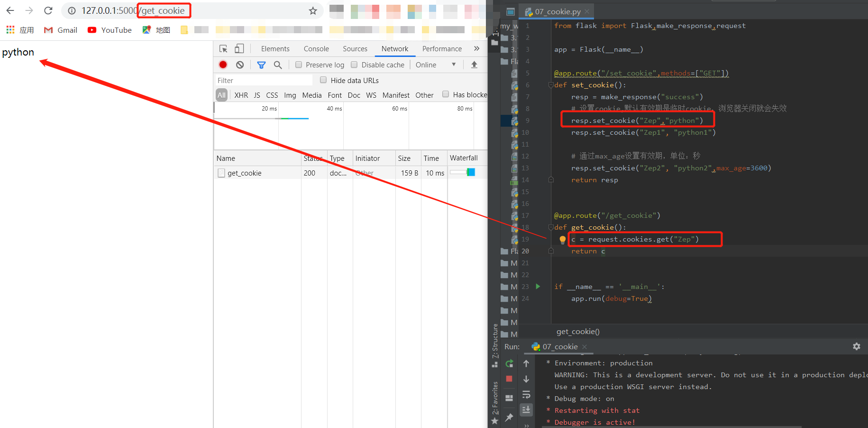
Task: Enable the Disable cache checkbox
Action: tap(354, 65)
